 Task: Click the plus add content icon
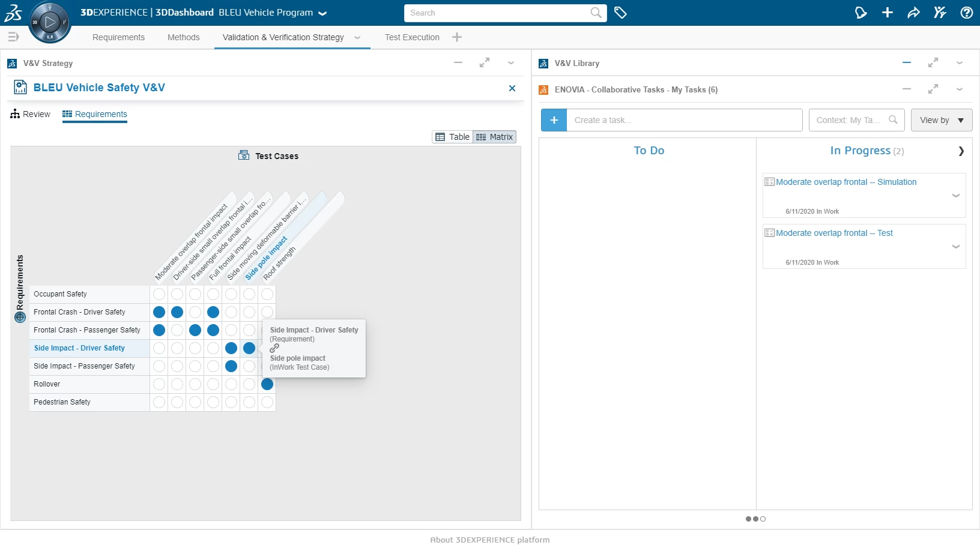click(887, 13)
